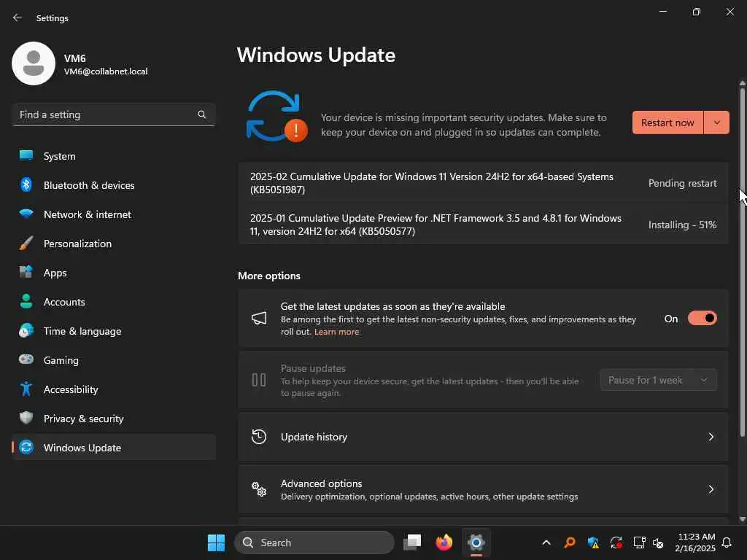Image resolution: width=747 pixels, height=560 pixels.
Task: Click the Bluetooth icon in sidebar
Action: [26, 184]
